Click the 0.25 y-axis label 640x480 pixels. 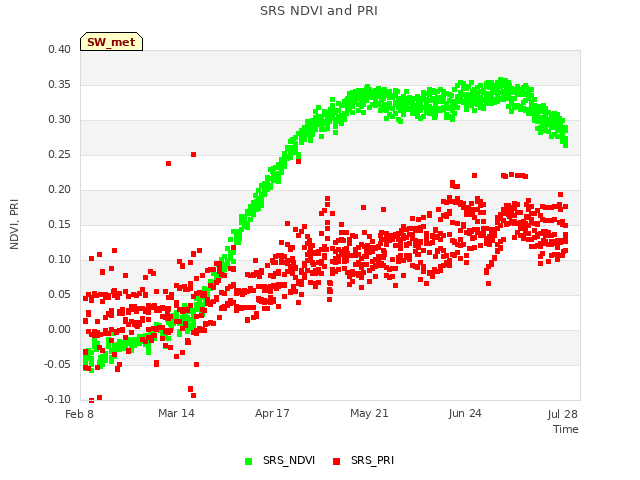[60, 155]
